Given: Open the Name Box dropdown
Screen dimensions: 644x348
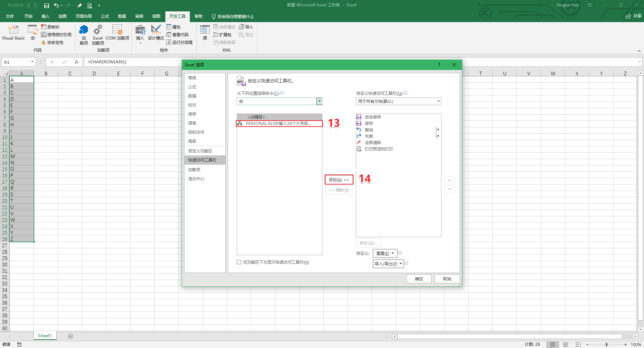Looking at the screenshot, I should coord(32,62).
